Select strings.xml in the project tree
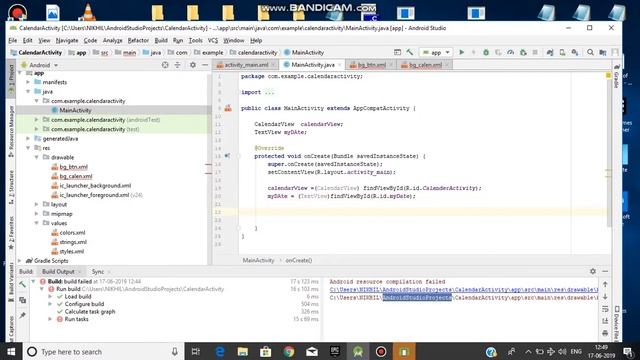This screenshot has height=360, width=640. coord(73,242)
